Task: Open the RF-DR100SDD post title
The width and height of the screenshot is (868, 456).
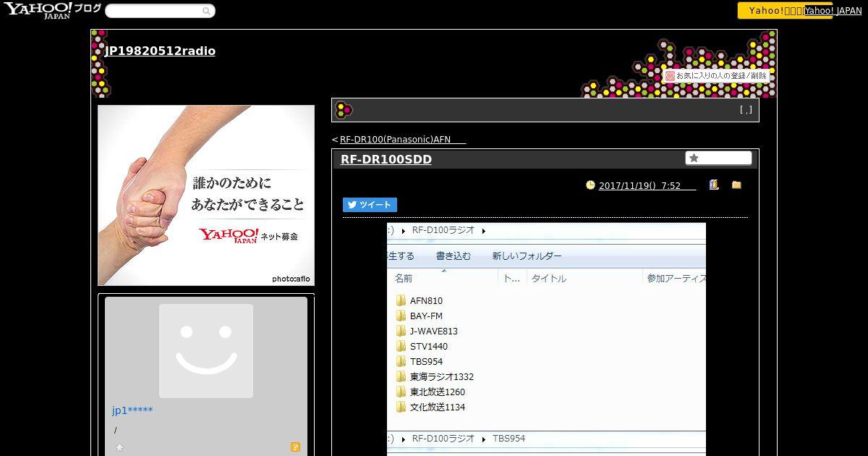Action: [x=386, y=160]
